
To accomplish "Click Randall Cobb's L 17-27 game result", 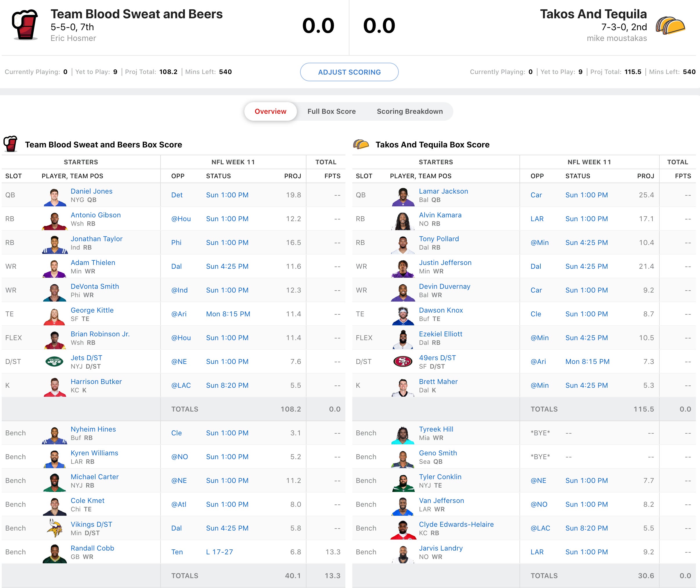I will click(x=219, y=552).
